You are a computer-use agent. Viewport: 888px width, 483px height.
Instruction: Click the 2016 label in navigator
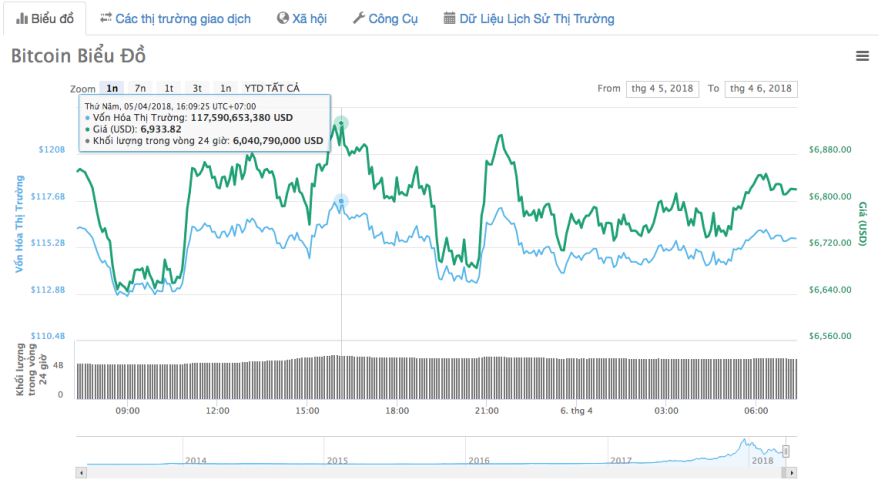click(x=479, y=461)
